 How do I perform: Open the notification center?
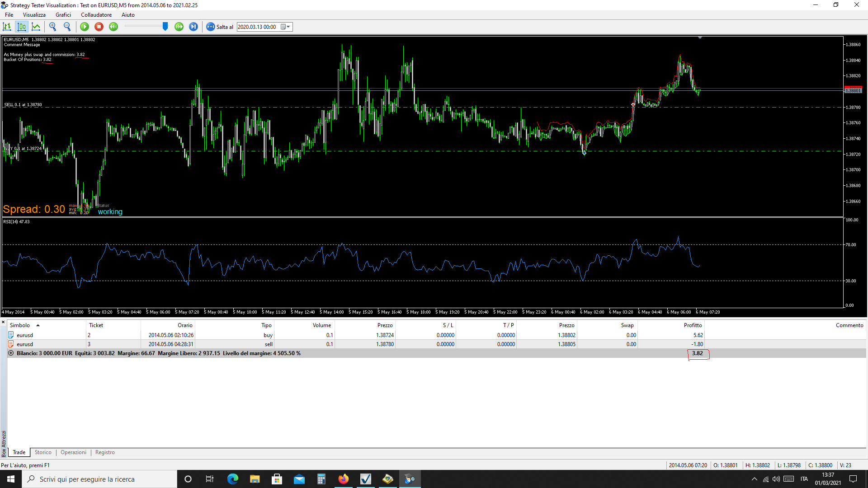(853, 479)
